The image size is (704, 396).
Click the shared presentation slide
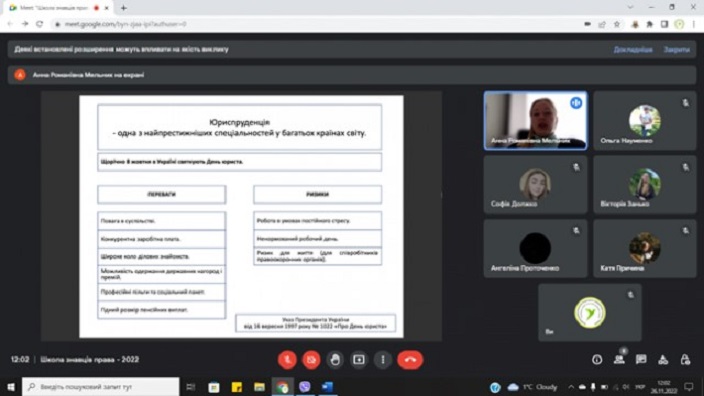[242, 216]
